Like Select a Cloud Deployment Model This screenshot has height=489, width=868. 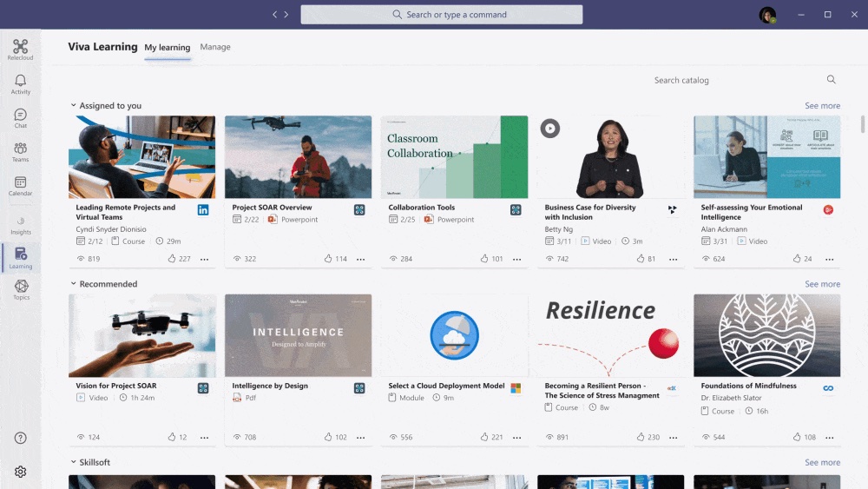484,437
